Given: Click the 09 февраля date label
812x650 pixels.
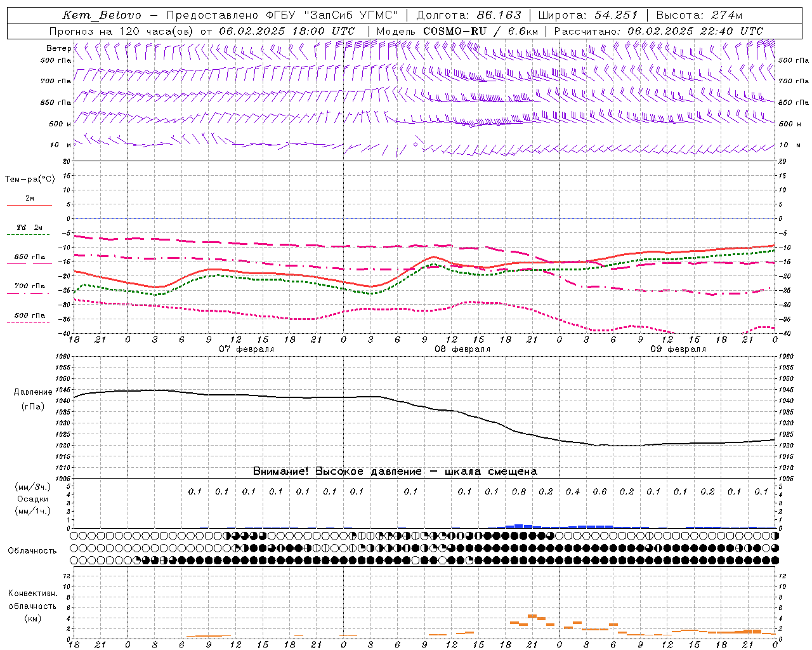Looking at the screenshot, I should tap(678, 349).
